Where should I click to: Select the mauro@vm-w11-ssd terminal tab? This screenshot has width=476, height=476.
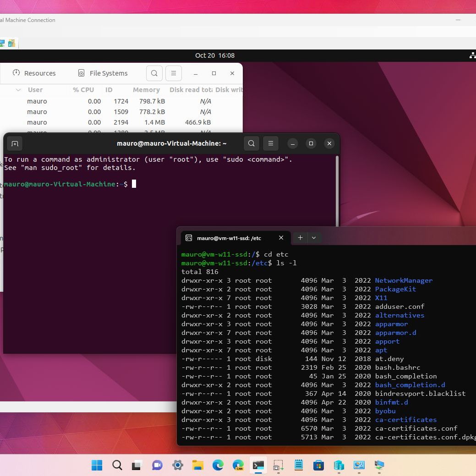229,238
